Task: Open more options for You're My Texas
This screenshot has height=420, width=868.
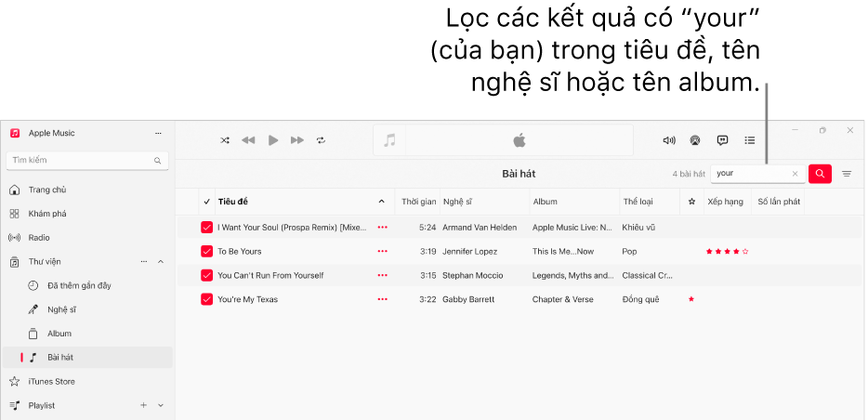Action: (383, 299)
